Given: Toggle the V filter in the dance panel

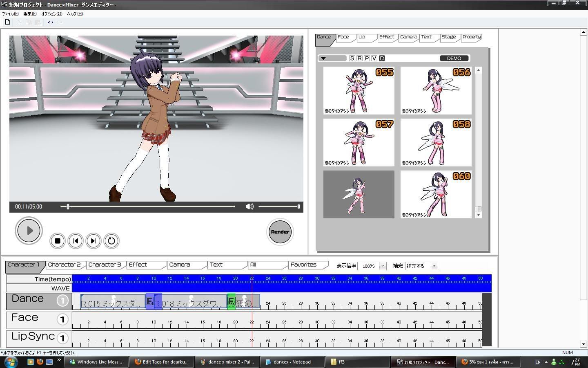Looking at the screenshot, I should (374, 58).
